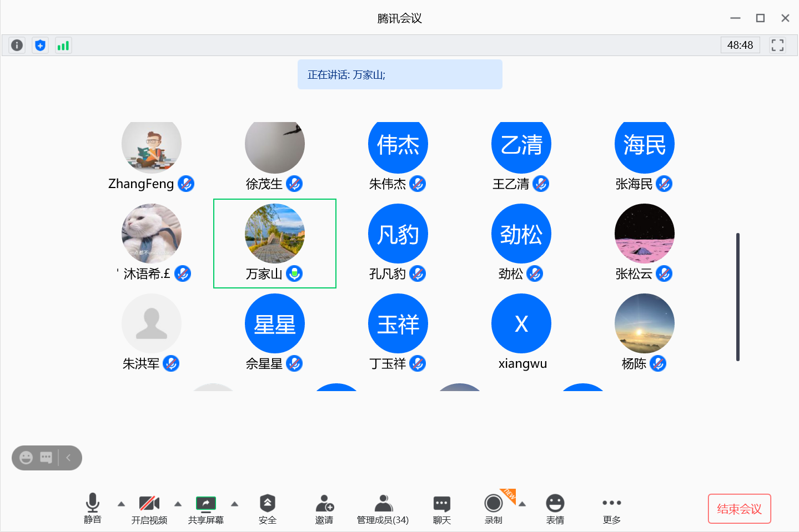Enter full screen mode
This screenshot has width=799, height=532.
coord(777,45)
